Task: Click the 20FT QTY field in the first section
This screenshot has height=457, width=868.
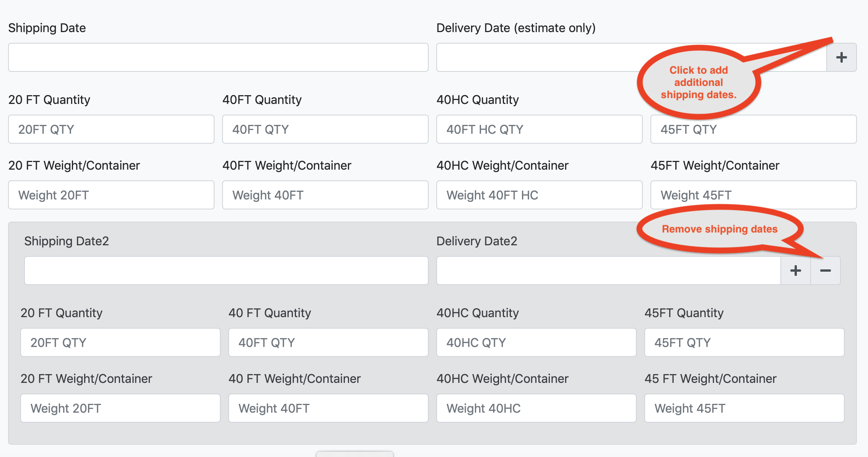Action: [x=111, y=130]
